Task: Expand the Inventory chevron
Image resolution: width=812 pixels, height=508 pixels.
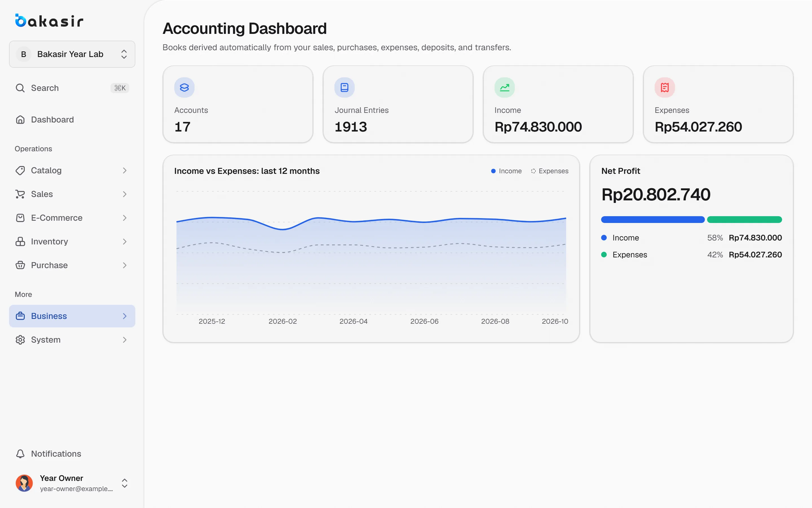Action: (x=125, y=242)
